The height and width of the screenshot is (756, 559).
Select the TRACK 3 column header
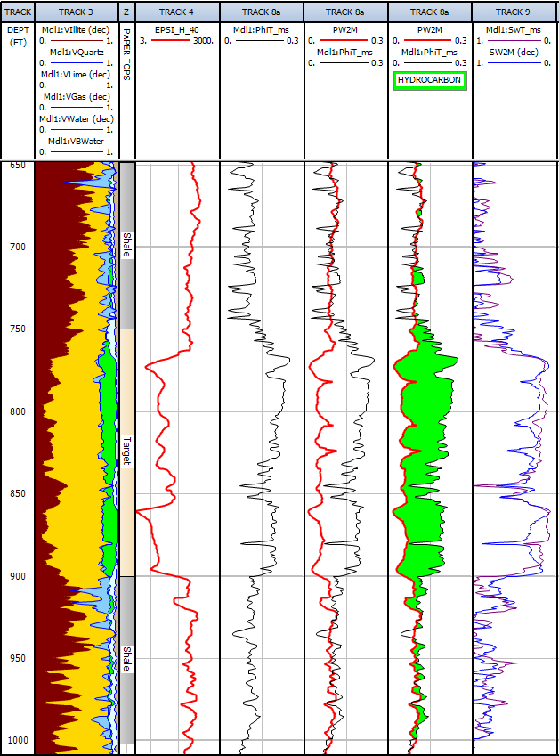coord(77,12)
